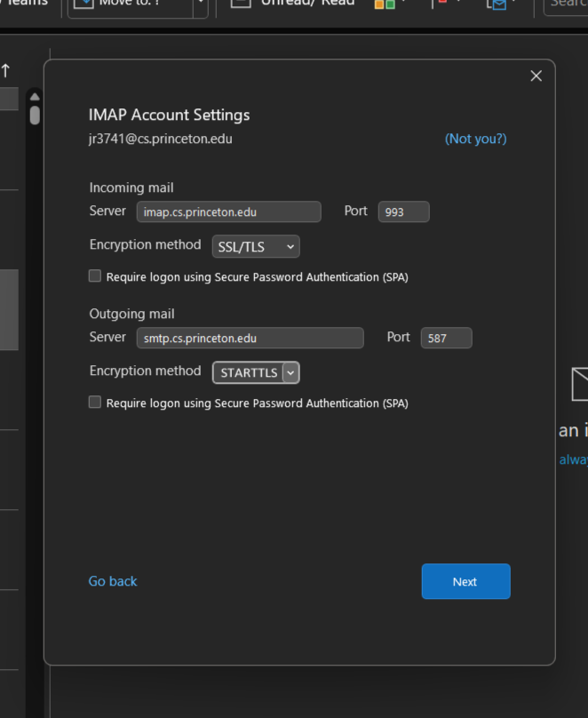Click the incoming port field showing 993

tap(403, 211)
